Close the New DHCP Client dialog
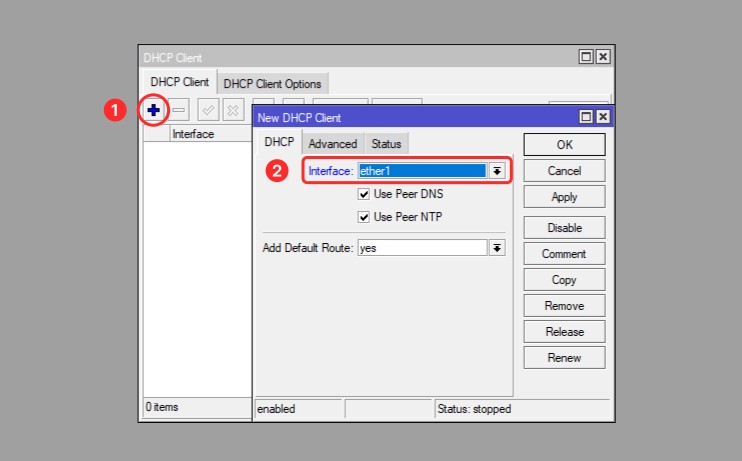This screenshot has height=461, width=742. click(602, 117)
